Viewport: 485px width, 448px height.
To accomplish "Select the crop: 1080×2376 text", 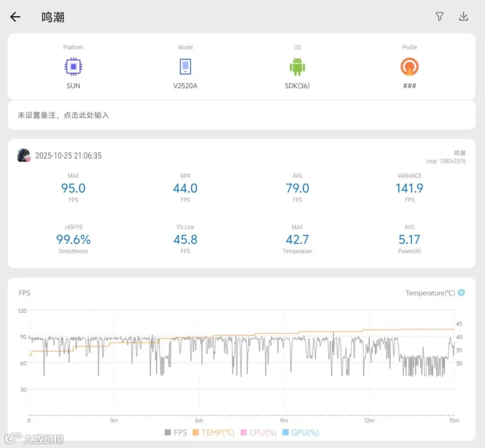I will (446, 161).
